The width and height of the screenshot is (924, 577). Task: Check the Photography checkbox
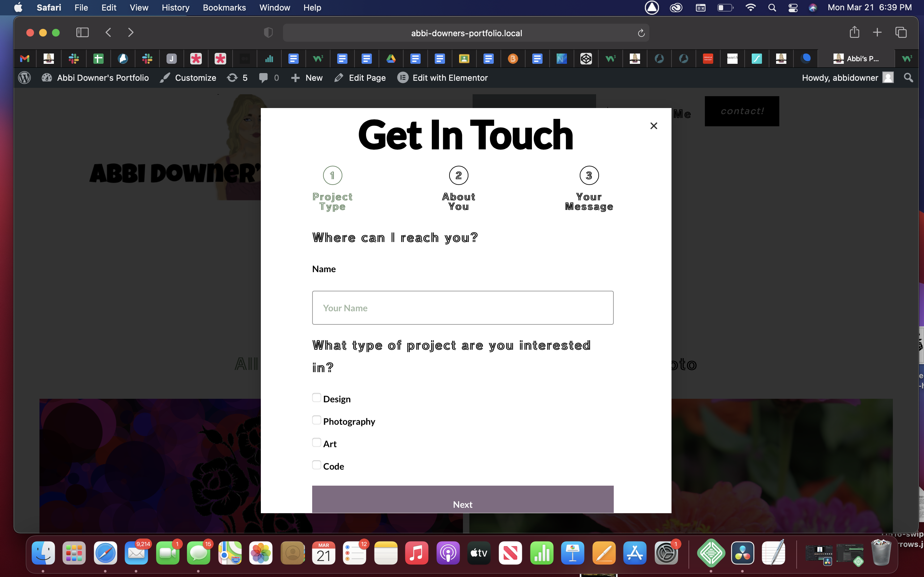coord(317,420)
